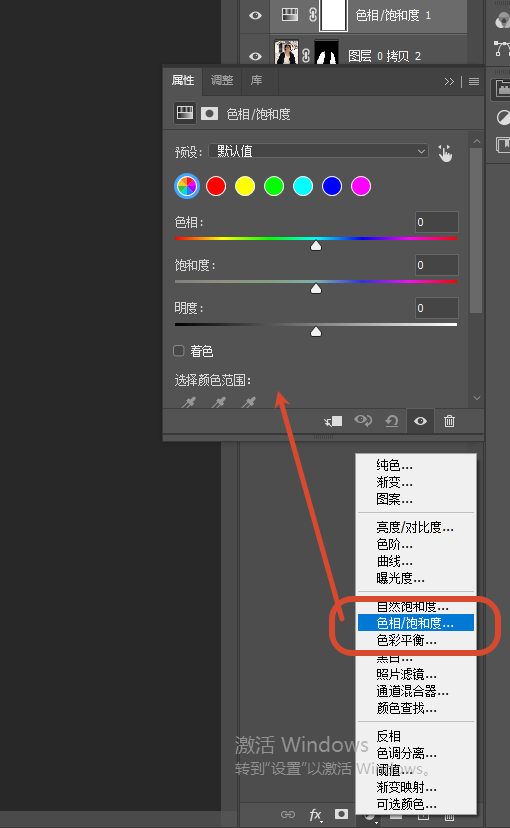Open the Adjustments circle icon in the right dock
The height and width of the screenshot is (828, 510).
tap(503, 117)
